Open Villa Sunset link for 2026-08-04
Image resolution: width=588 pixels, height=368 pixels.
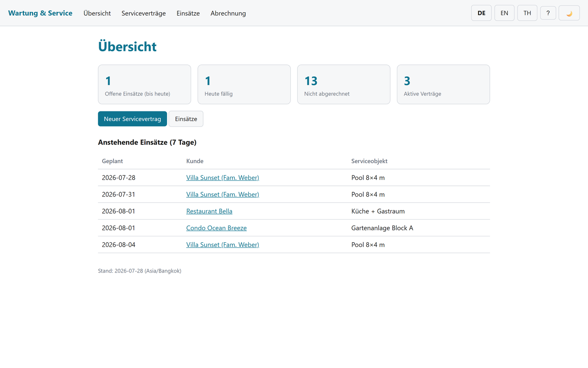click(x=223, y=245)
